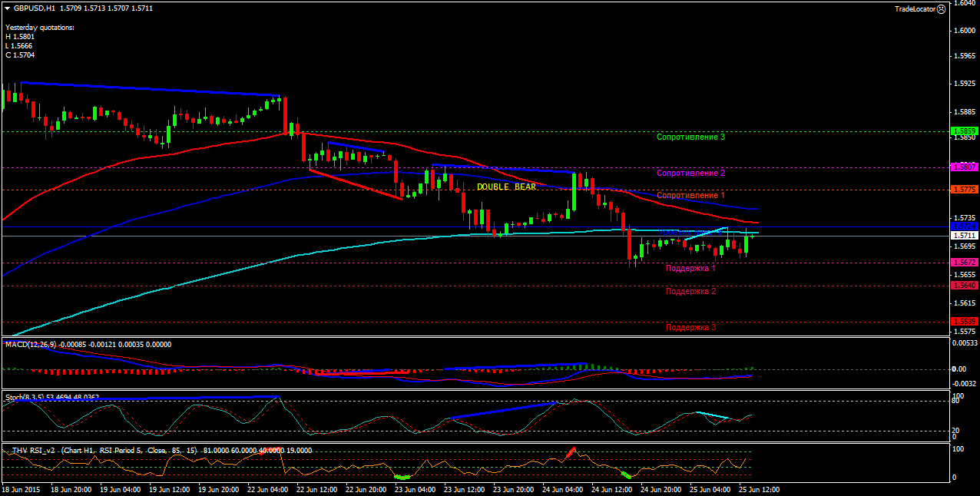Screen dimensions: 980x496
Task: Click '25 Jun 12:00' on the time axis
Action: (759, 489)
